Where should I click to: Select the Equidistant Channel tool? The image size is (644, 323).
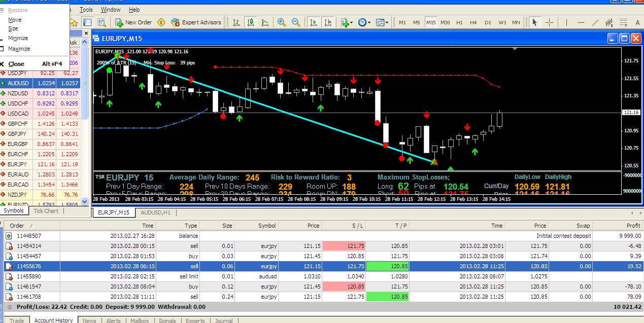(609, 22)
